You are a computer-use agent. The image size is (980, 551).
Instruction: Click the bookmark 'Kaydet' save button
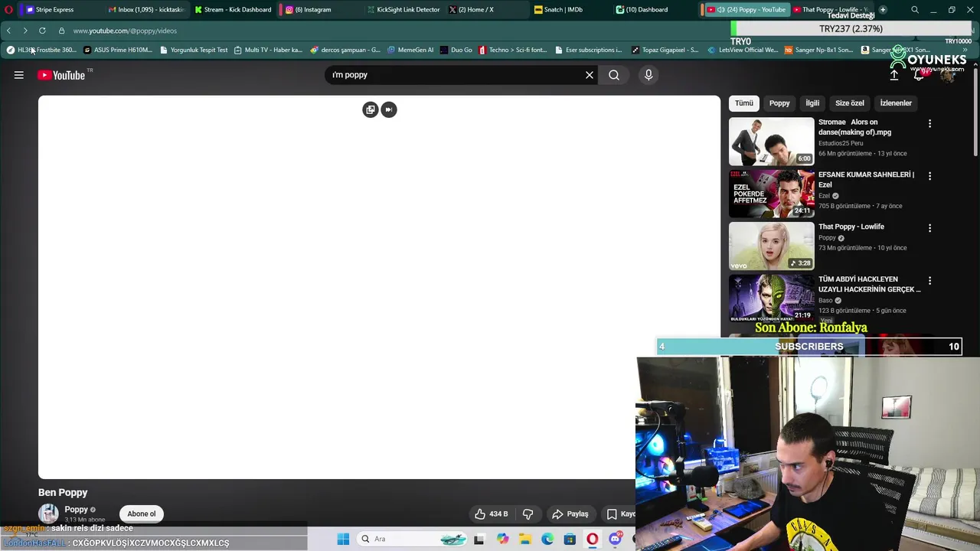click(621, 514)
